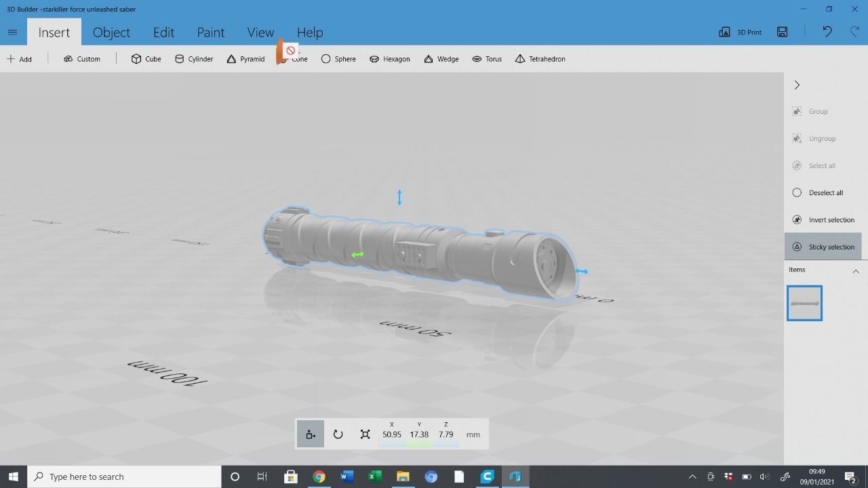868x488 pixels.
Task: Show hidden system tray icons
Action: 692,476
